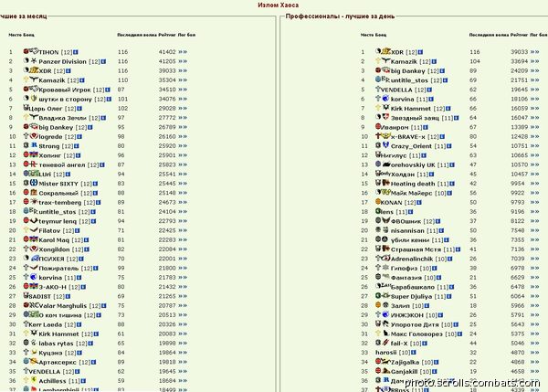Open Иванром player link
548x392 pixels.
click(x=395, y=127)
